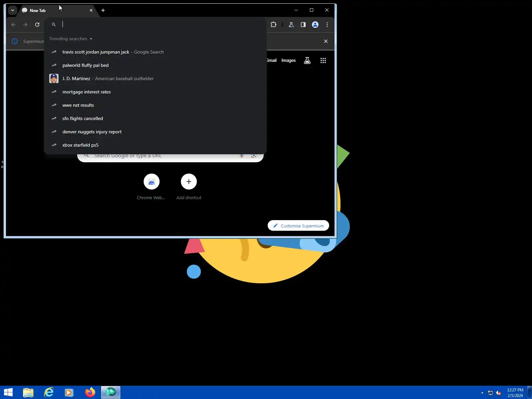Viewport: 532px width, 399px height.
Task: Select wwe nxt results suggestion
Action: [155, 105]
